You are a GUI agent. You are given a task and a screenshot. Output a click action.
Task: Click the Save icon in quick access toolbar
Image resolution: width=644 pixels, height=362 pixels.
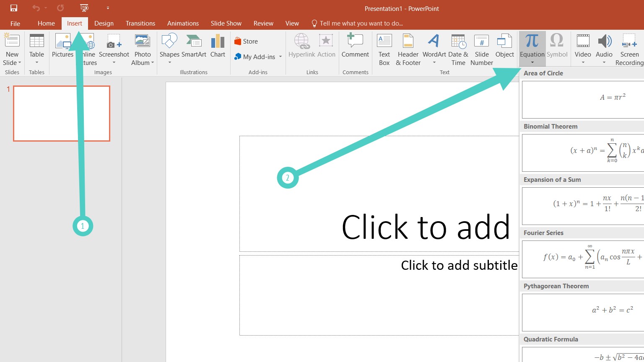(x=14, y=8)
